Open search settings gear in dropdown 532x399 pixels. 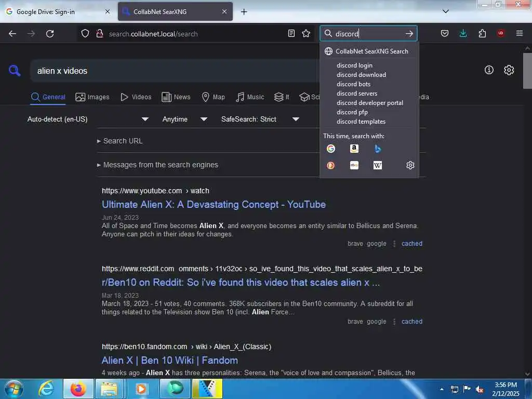point(410,165)
